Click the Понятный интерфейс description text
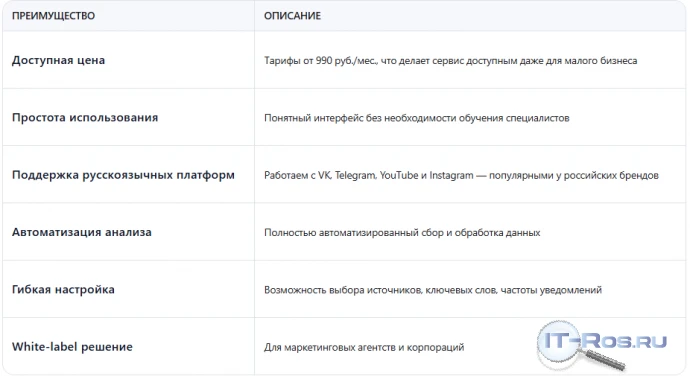Image resolution: width=690 pixels, height=376 pixels. point(417,118)
